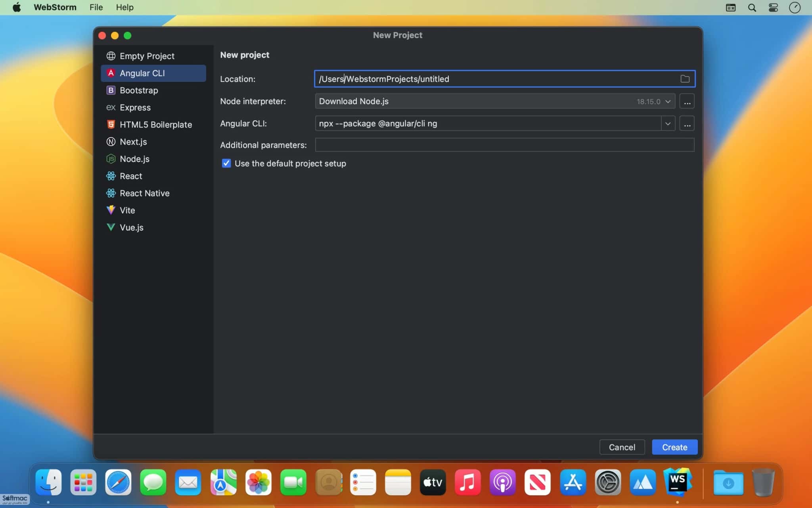Open Photos from the Dock
Viewport: 812px width, 508px height.
pos(258,482)
